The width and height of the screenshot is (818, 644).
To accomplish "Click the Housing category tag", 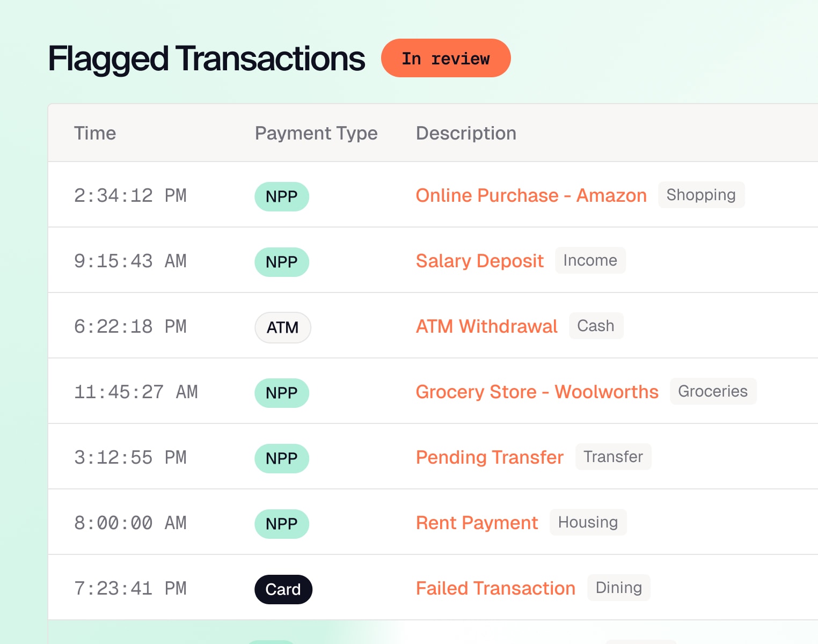I will point(588,522).
